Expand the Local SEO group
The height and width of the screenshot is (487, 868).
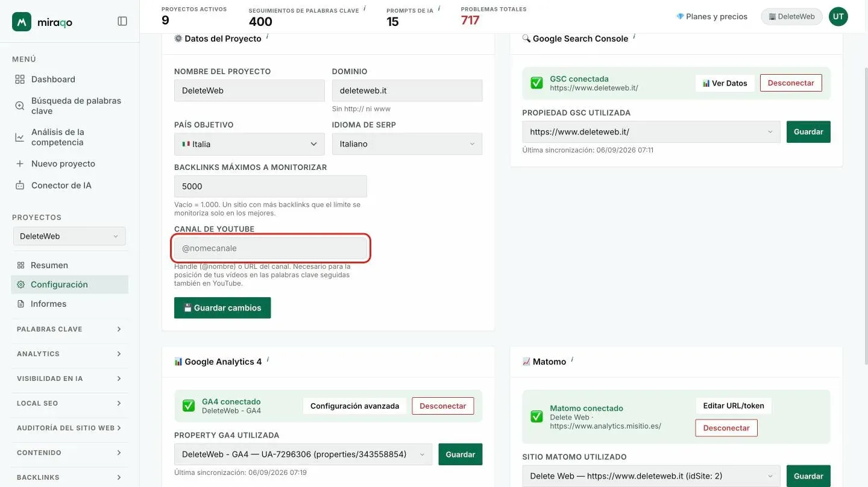(69, 403)
